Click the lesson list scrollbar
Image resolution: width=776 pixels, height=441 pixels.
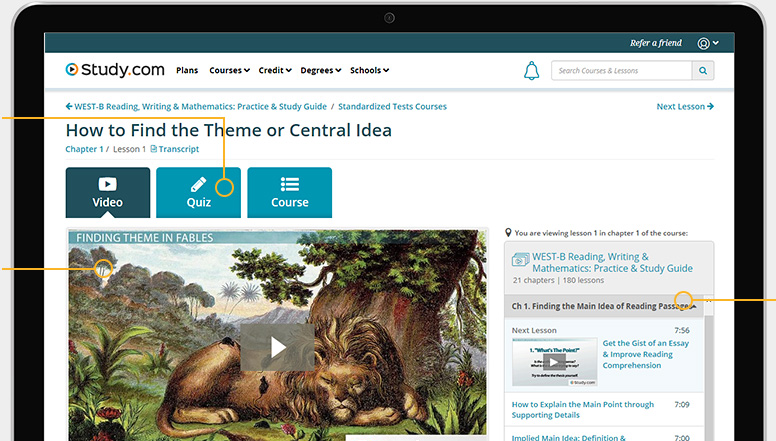click(709, 376)
